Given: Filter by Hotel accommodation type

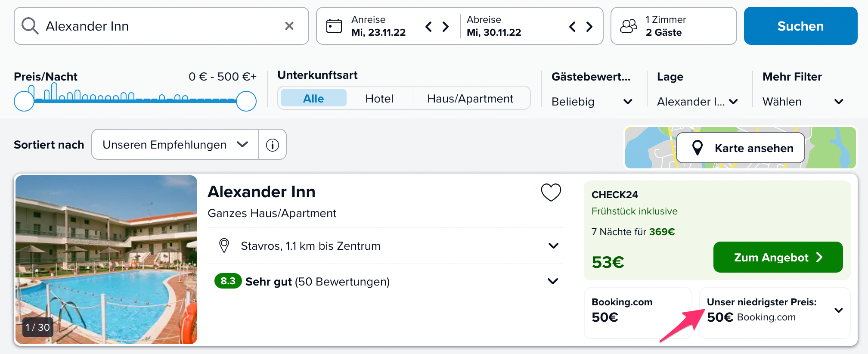Looking at the screenshot, I should point(379,98).
